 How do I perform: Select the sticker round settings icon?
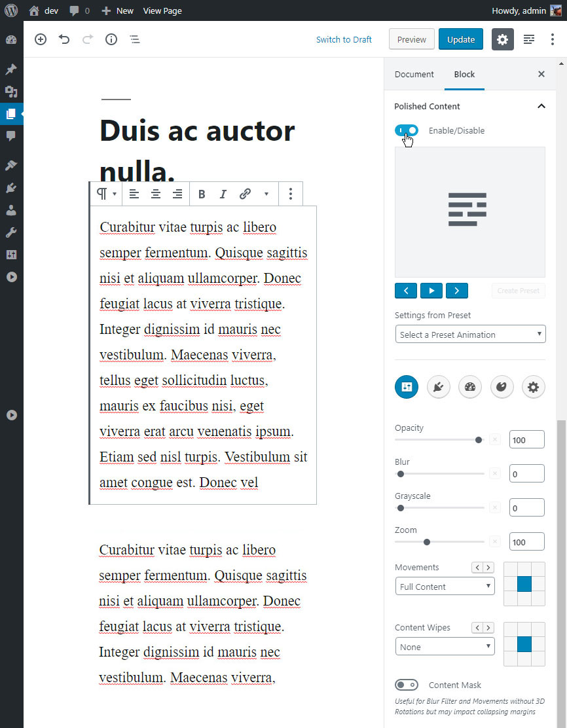click(x=502, y=387)
